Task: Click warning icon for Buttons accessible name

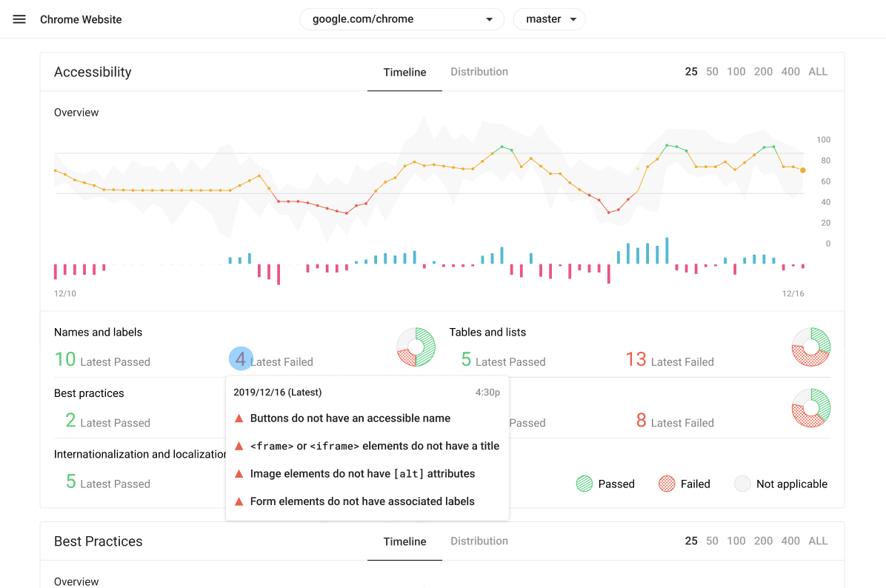Action: (x=239, y=418)
